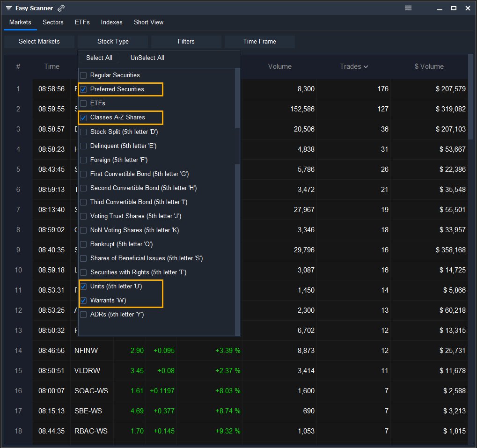Switch to the Sectors tab
Screen dimensions: 477x448
tap(53, 22)
